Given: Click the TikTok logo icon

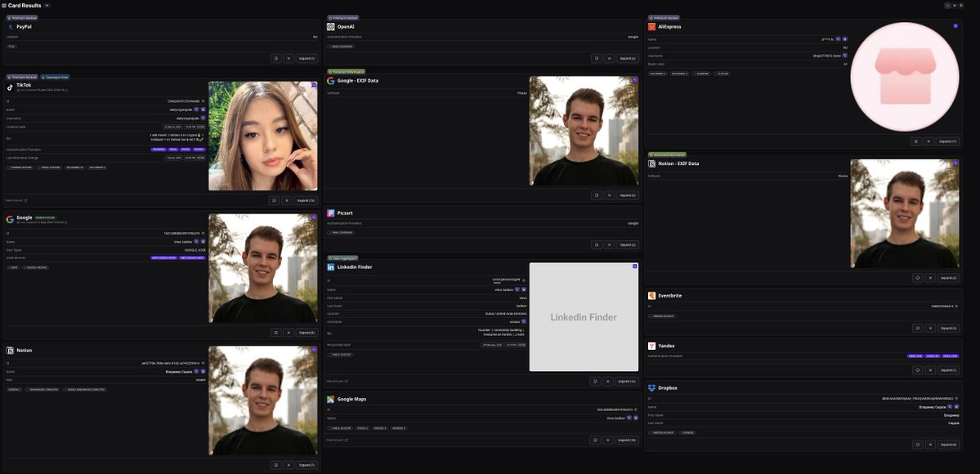Looking at the screenshot, I should [10, 87].
